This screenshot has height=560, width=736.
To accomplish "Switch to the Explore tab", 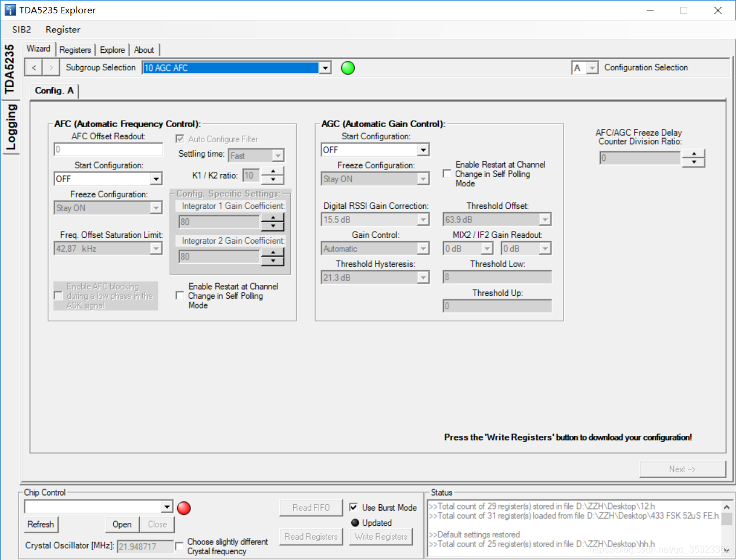I will point(113,50).
